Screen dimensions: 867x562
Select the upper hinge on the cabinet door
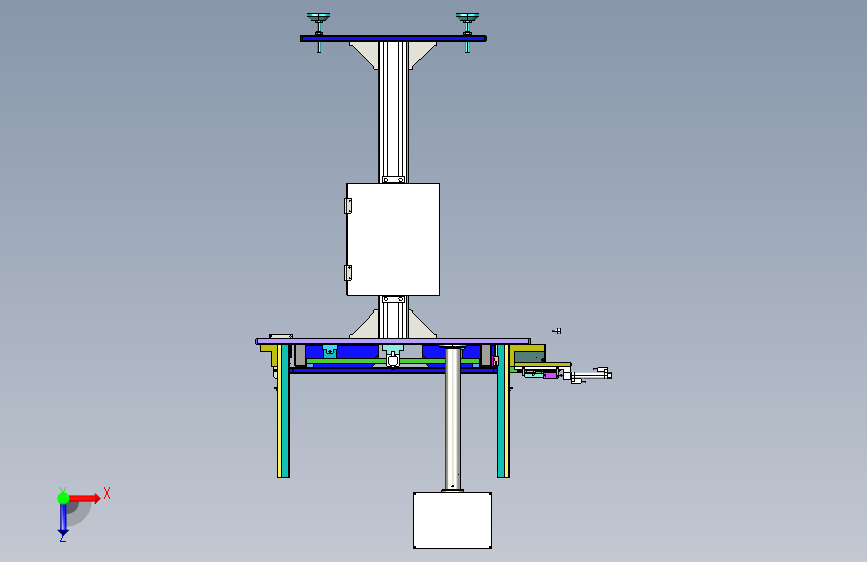348,206
